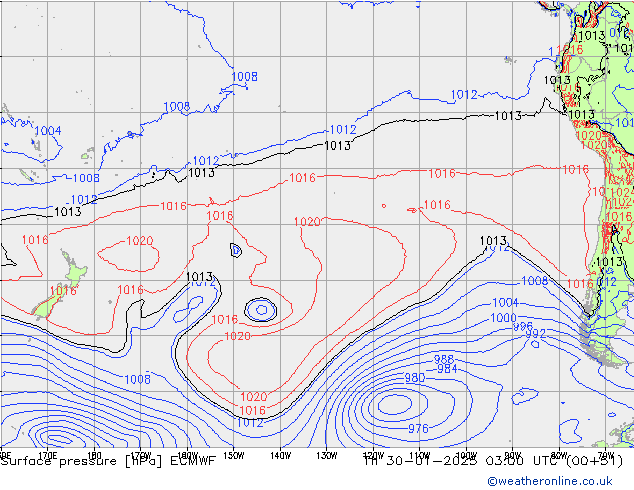The height and width of the screenshot is (490, 634).
Task: Click the "996" isobar label
Action: point(523,327)
